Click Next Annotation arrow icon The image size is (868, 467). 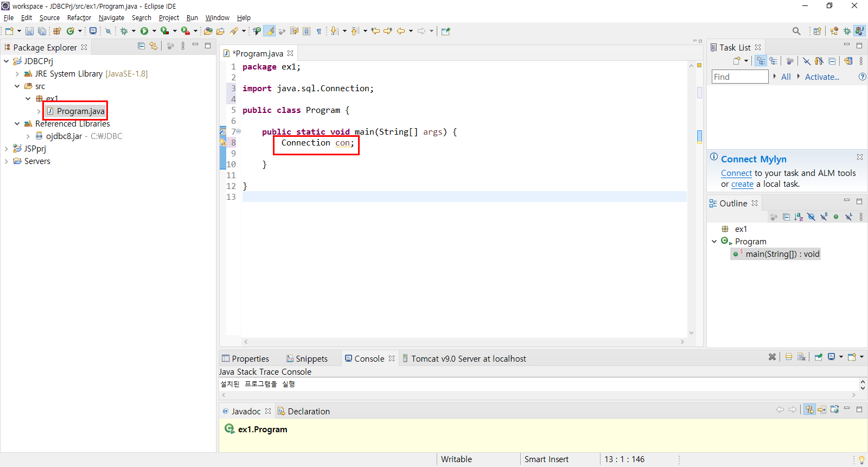pos(334,31)
